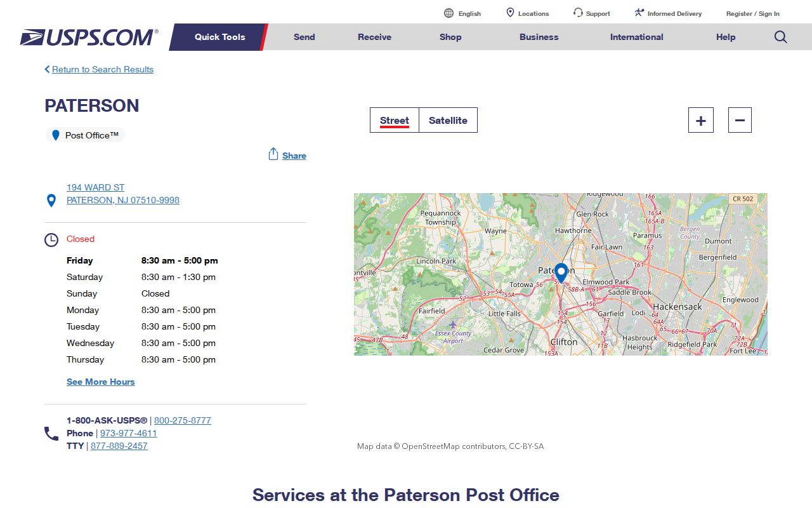The width and height of the screenshot is (812, 508).
Task: Click phone number 973-977-4611
Action: click(129, 433)
